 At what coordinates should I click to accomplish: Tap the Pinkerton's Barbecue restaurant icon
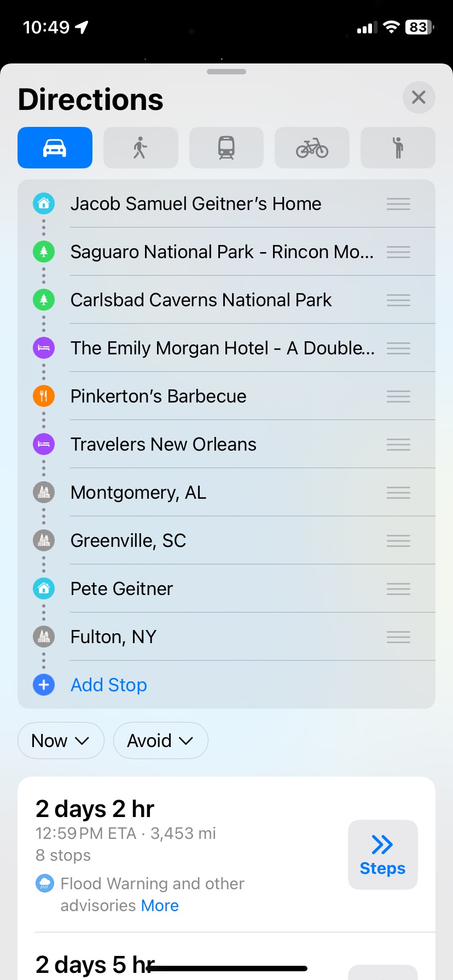tap(44, 396)
